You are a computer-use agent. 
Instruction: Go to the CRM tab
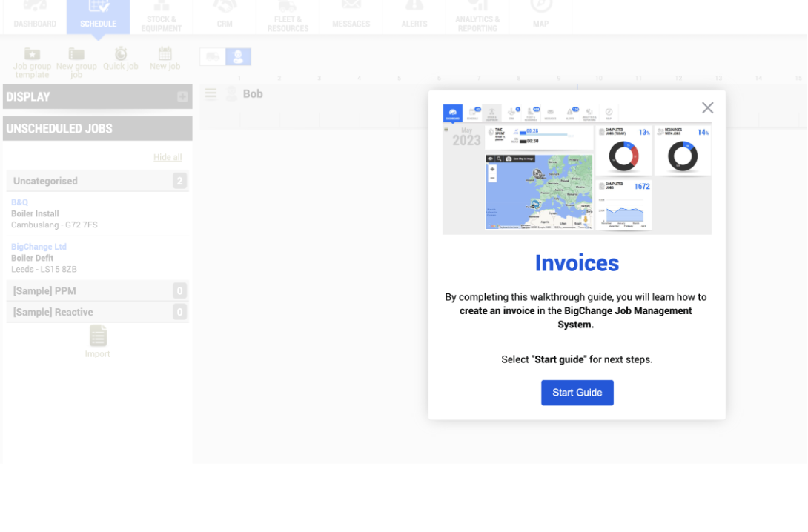click(225, 17)
